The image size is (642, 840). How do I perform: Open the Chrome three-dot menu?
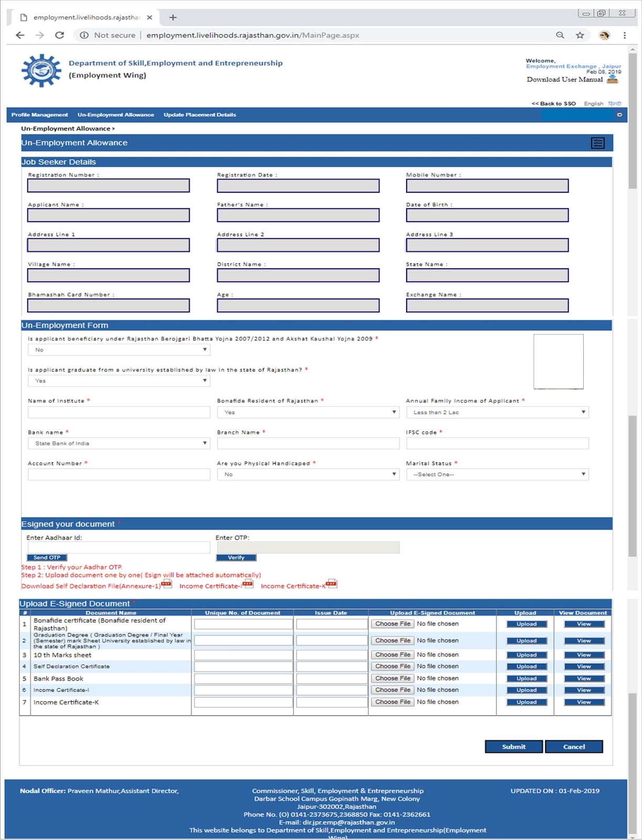[624, 35]
